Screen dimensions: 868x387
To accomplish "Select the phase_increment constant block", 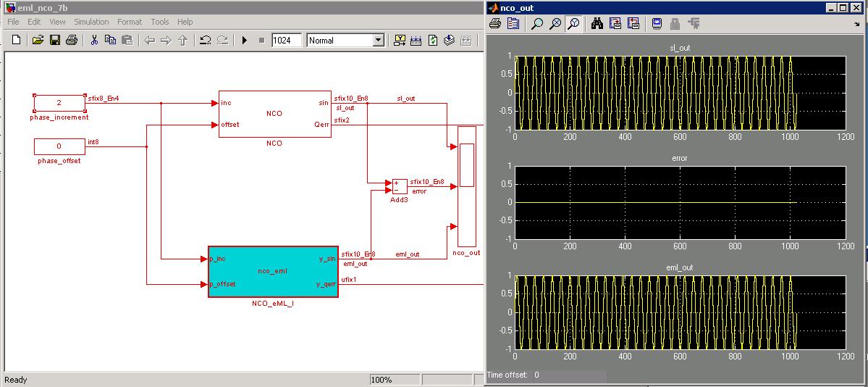I will 59,103.
